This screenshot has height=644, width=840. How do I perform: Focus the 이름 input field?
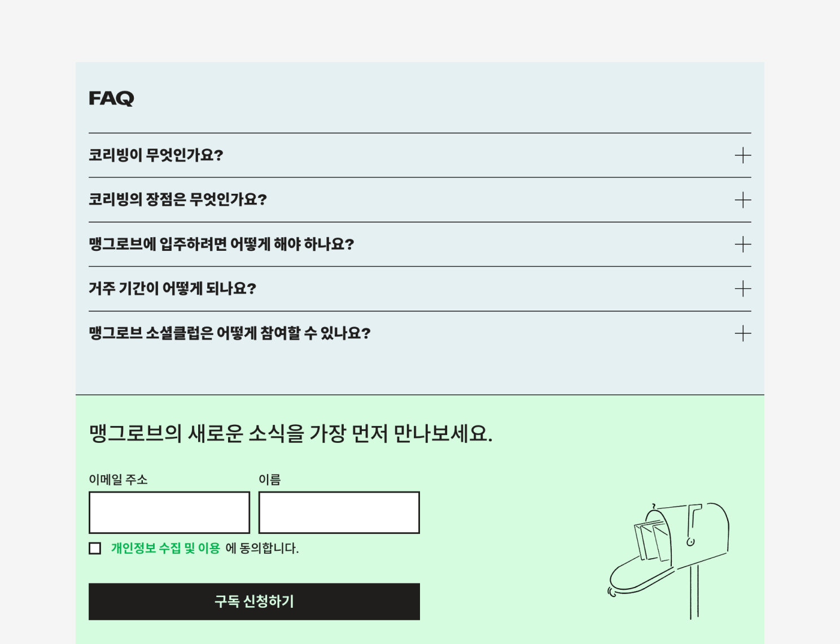[339, 512]
